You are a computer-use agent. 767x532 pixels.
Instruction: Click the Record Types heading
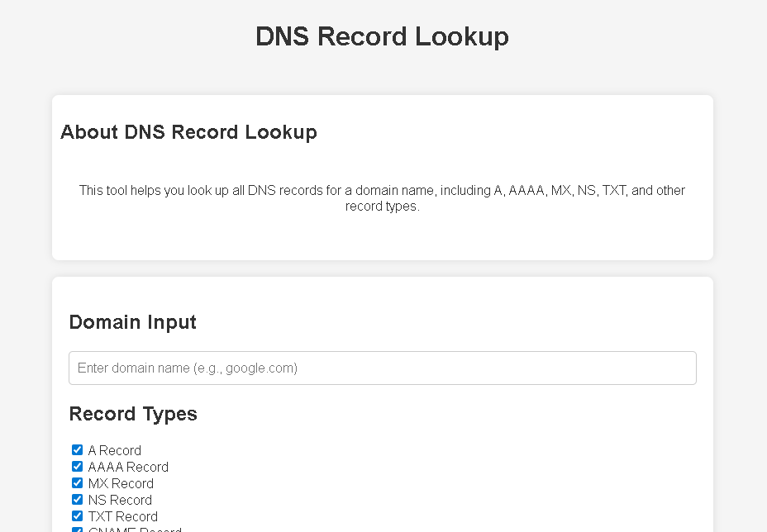tap(133, 414)
